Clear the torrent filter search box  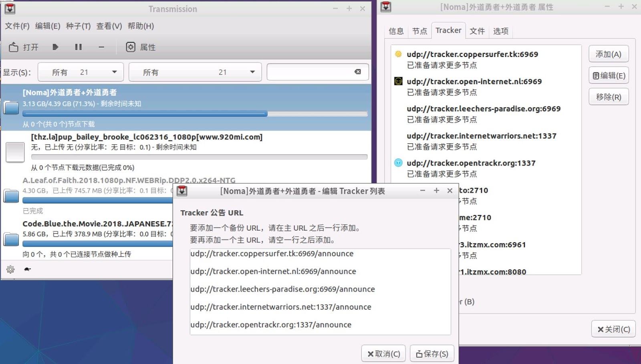(x=358, y=72)
